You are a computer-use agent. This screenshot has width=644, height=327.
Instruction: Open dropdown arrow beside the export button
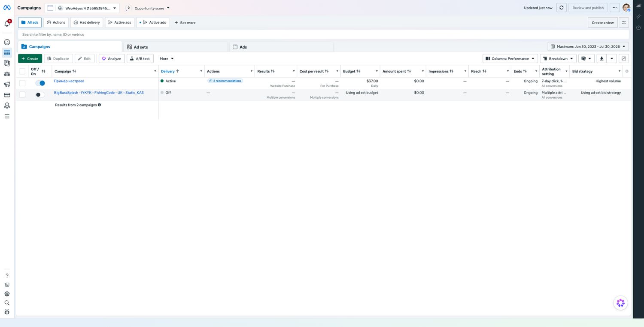(612, 58)
